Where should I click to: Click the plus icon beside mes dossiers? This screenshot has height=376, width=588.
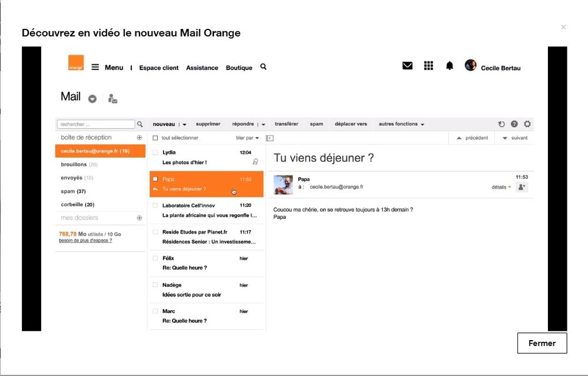click(140, 218)
